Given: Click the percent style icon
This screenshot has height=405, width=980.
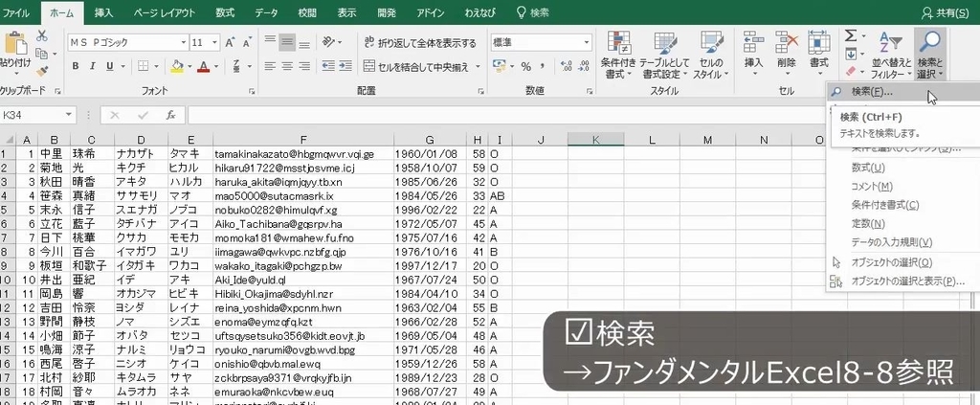Looking at the screenshot, I should coord(526,66).
